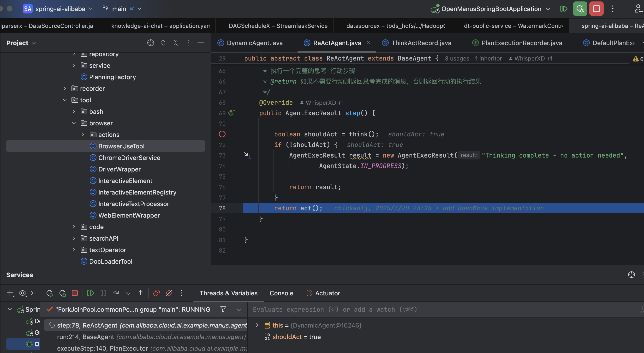Click the View Breakpoints icon
644x353 pixels.
156,293
